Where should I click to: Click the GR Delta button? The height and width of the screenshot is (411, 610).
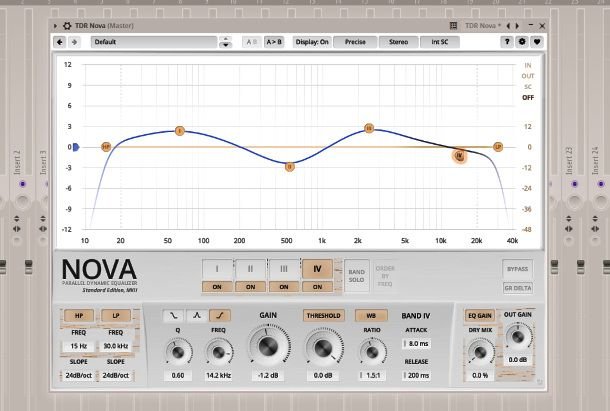click(x=517, y=288)
